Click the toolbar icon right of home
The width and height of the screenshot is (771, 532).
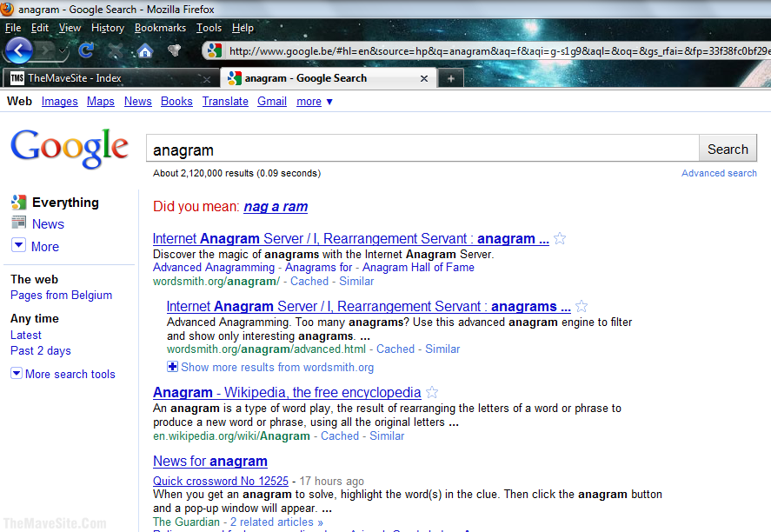[174, 50]
